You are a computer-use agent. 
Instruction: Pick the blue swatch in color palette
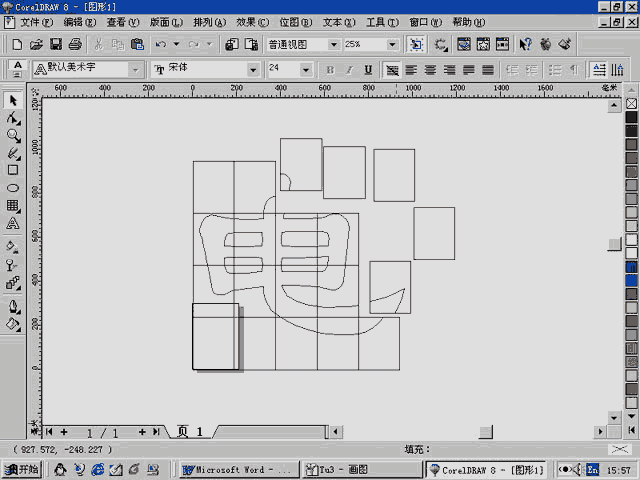pos(631,281)
